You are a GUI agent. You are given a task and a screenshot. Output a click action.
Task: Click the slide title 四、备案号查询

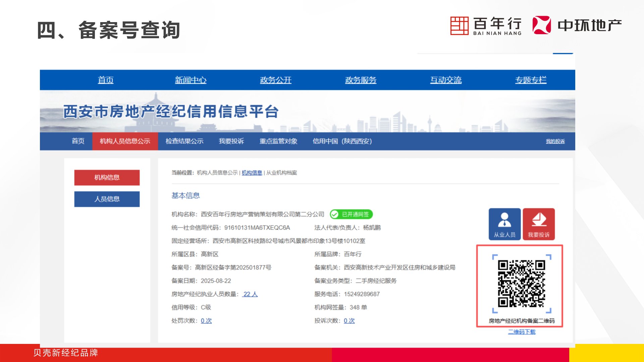click(109, 30)
